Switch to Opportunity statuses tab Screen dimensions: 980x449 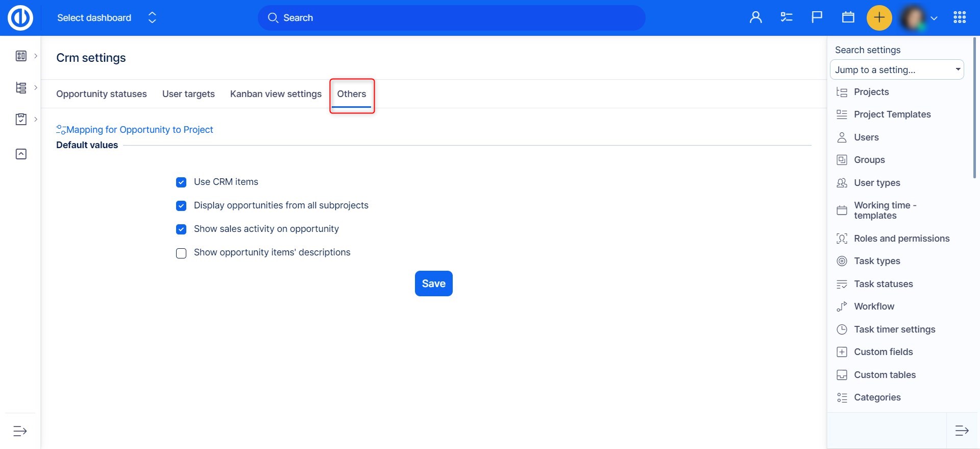102,94
